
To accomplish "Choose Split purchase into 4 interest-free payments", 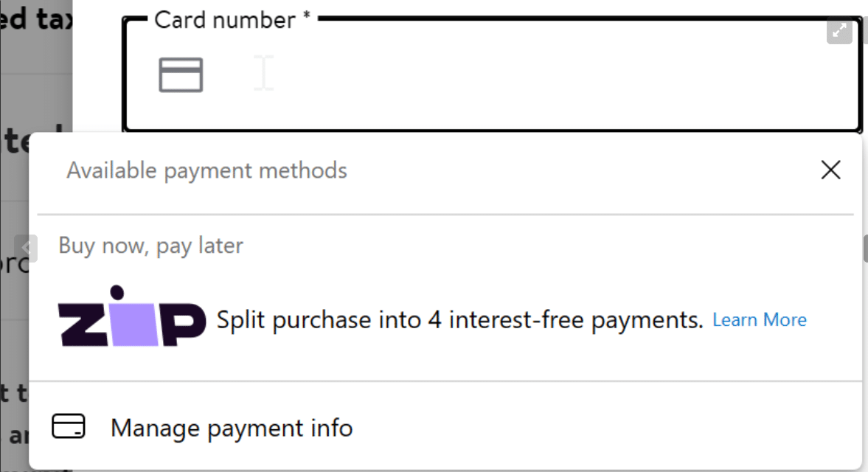I will [x=459, y=320].
